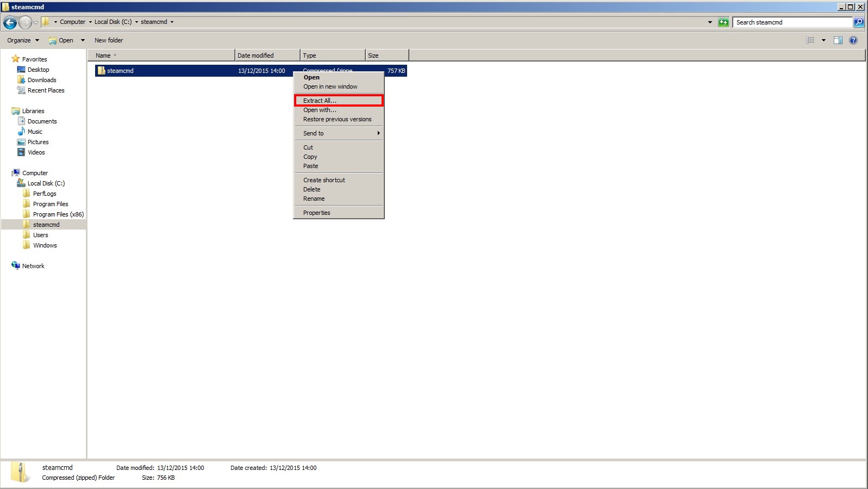Go back with the Back arrow button
Image resolution: width=868 pixels, height=489 pixels.
[x=10, y=22]
